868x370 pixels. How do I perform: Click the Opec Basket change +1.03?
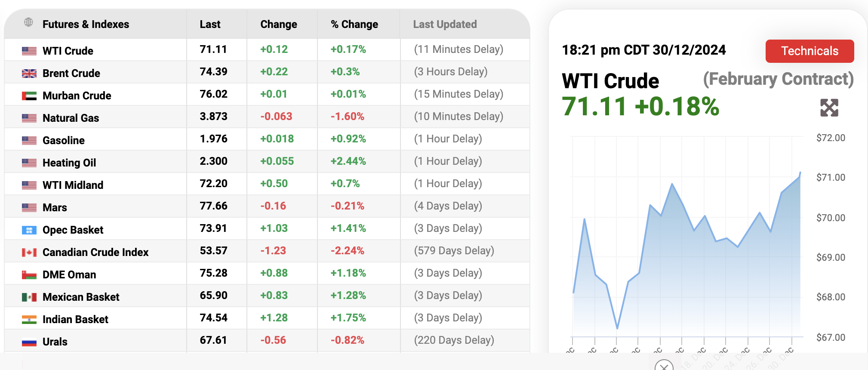(x=274, y=228)
